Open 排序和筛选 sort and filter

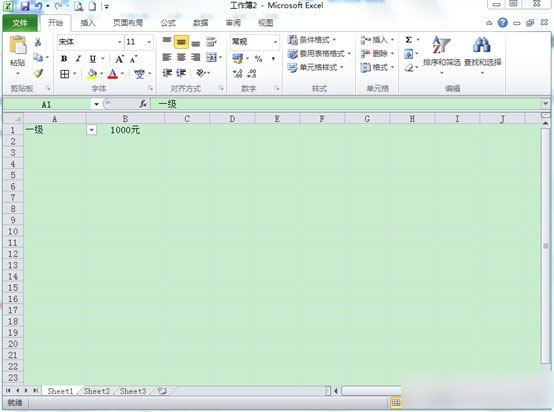[442, 55]
